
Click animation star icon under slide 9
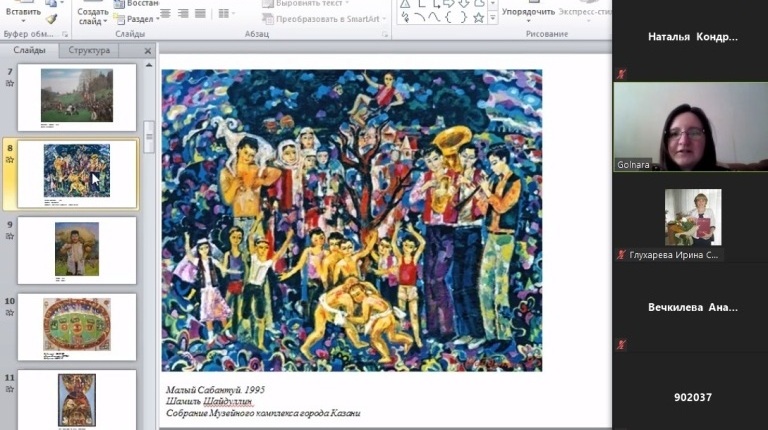(x=10, y=237)
